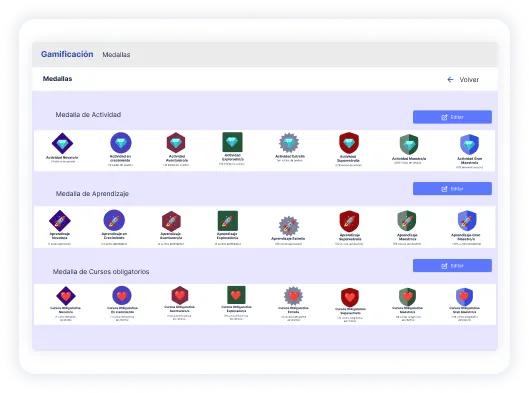This screenshot has height=393, width=529.
Task: Click the green shield Cursos Obligatorios heart medal
Action: tap(407, 297)
